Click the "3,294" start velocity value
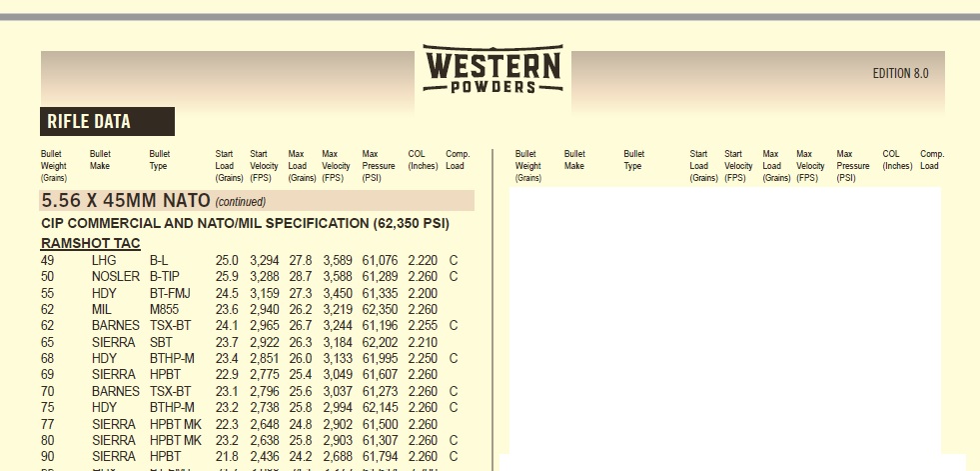 point(265,260)
